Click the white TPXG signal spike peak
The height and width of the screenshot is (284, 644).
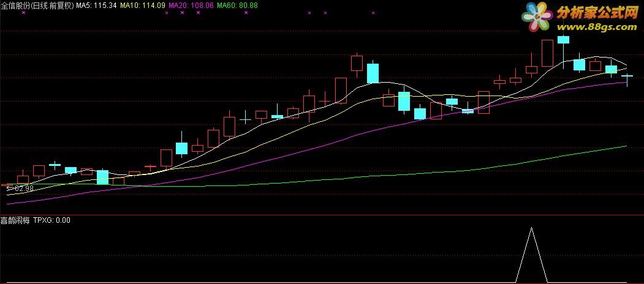pos(531,228)
